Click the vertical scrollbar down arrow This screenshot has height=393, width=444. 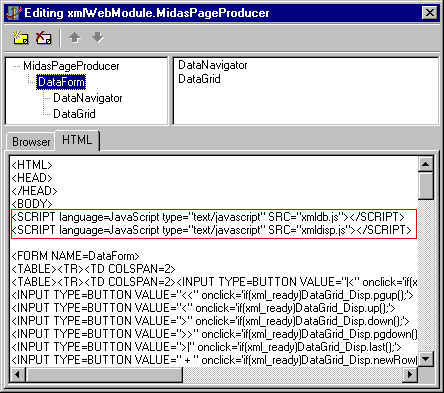coord(426,359)
